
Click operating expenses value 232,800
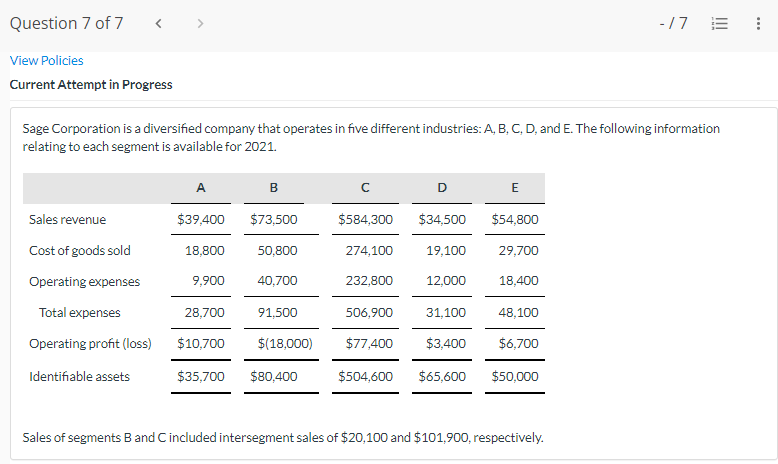tap(369, 281)
